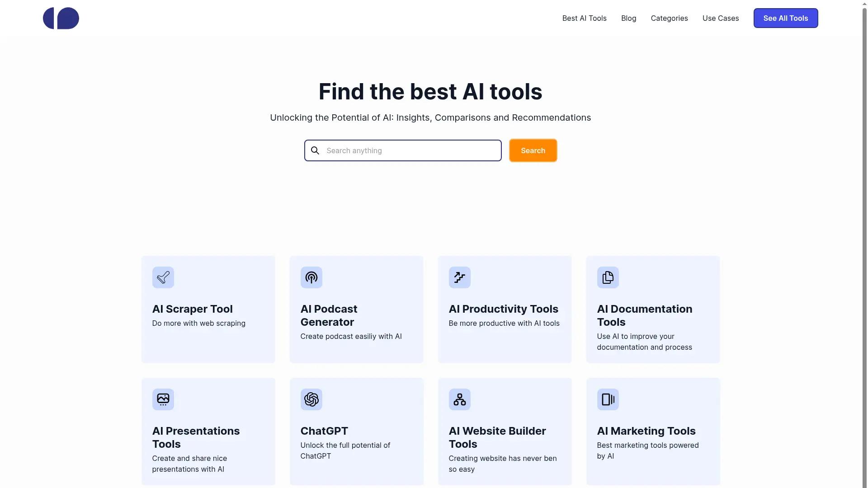Open the Categories navigation link
This screenshot has width=868, height=488.
669,19
